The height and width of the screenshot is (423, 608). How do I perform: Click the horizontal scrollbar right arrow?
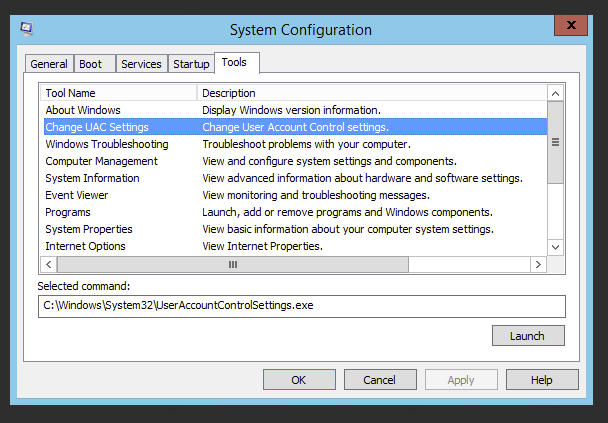click(x=538, y=265)
